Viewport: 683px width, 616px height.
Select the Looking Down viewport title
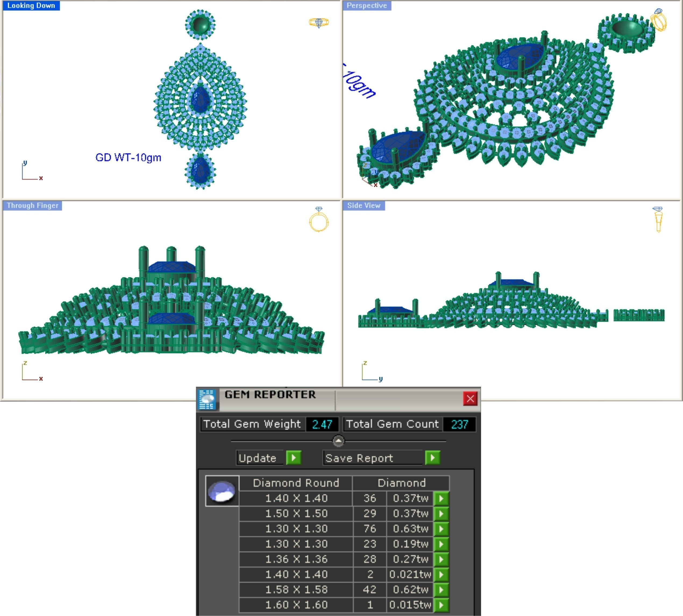(31, 6)
